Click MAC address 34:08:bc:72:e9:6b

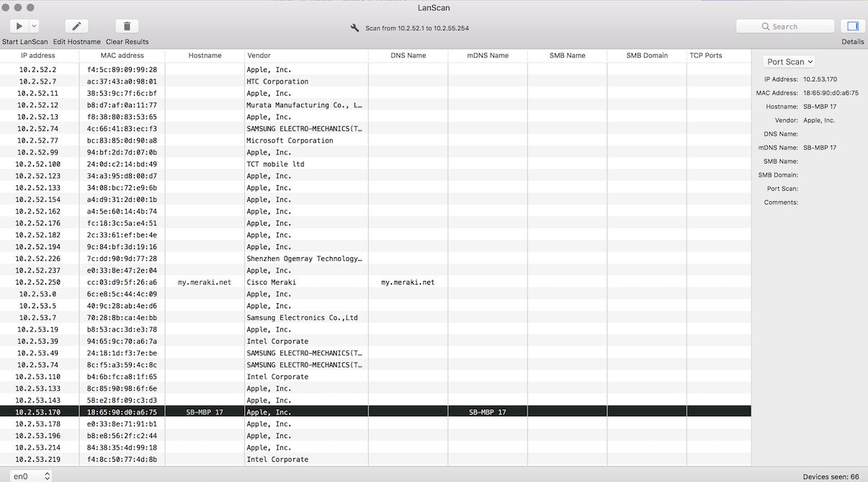[x=122, y=188]
